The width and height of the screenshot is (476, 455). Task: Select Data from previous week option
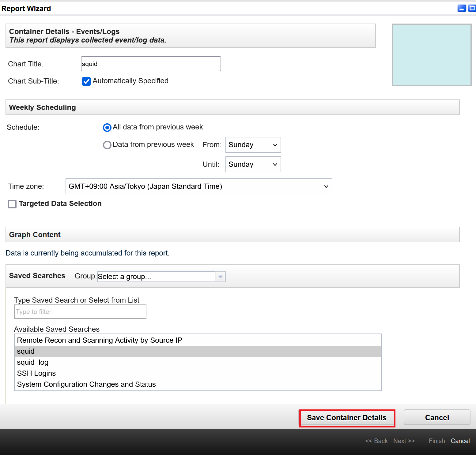coord(107,145)
